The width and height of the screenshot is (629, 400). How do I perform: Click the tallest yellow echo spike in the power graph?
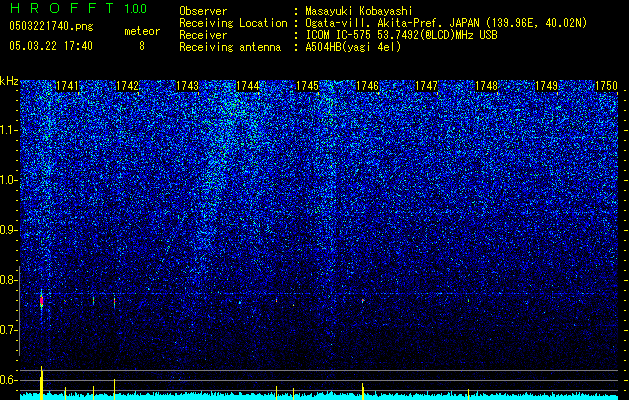(41, 381)
